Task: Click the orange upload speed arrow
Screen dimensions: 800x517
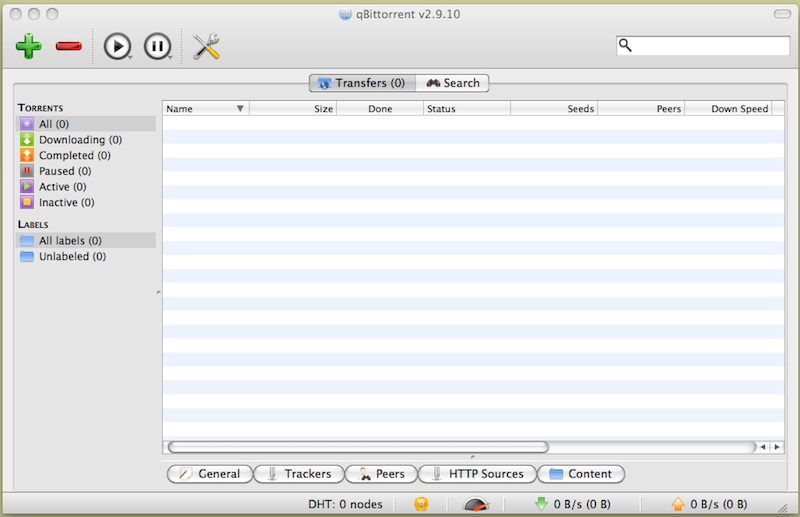Action: tap(678, 504)
